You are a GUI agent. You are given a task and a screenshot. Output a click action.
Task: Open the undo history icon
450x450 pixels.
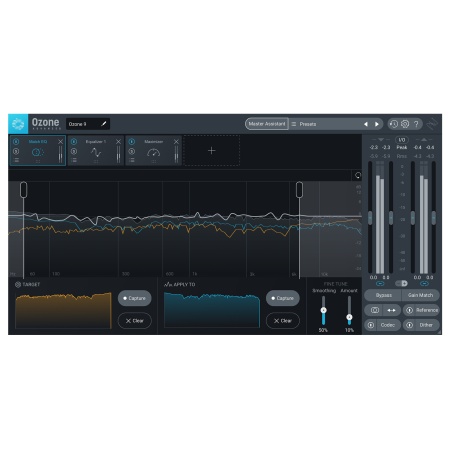coord(394,124)
